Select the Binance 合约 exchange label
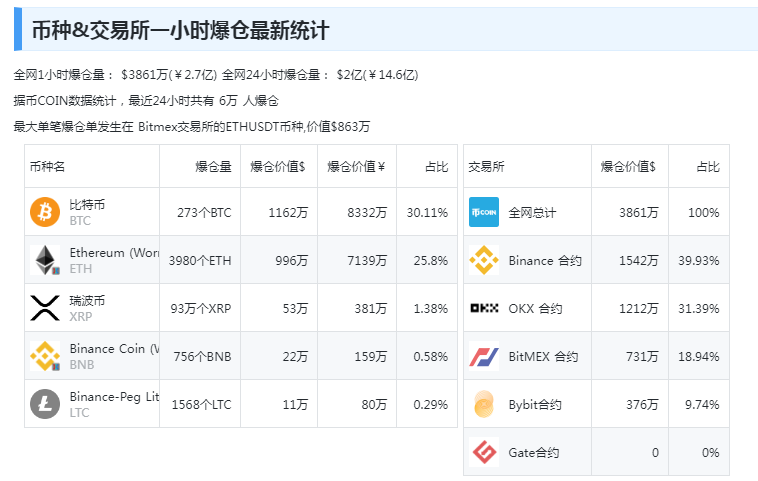This screenshot has height=481, width=758. coord(545,261)
